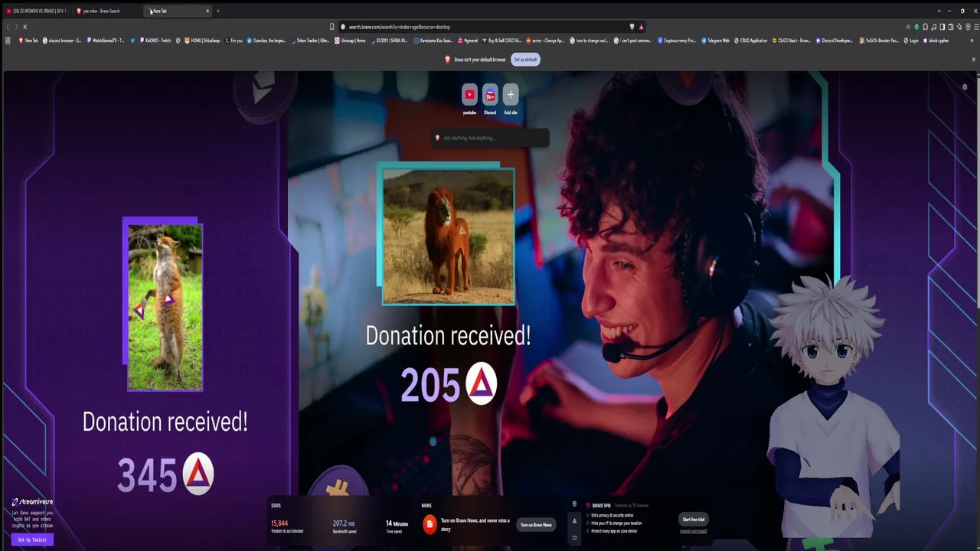This screenshot has width=980, height=551.
Task: Dismiss the default browser notification bar
Action: point(974,59)
